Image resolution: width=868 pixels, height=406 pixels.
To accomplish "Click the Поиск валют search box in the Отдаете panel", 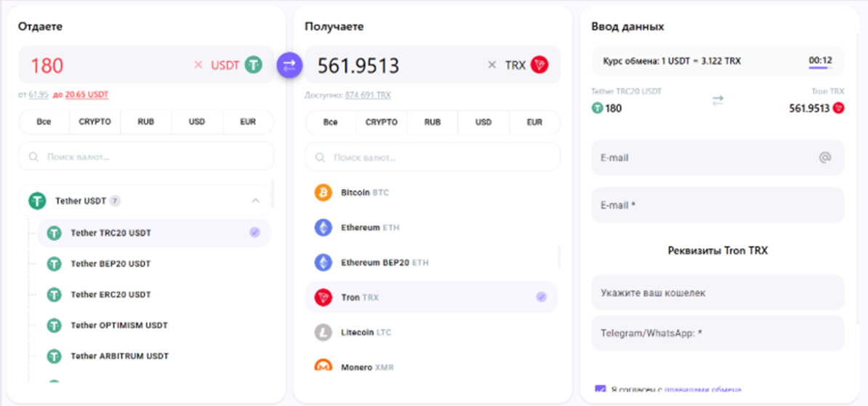I will (x=146, y=156).
